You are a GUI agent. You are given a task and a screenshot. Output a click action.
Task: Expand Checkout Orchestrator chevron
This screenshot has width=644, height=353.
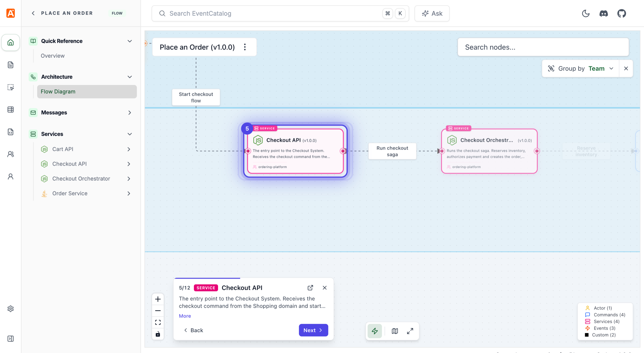point(129,179)
